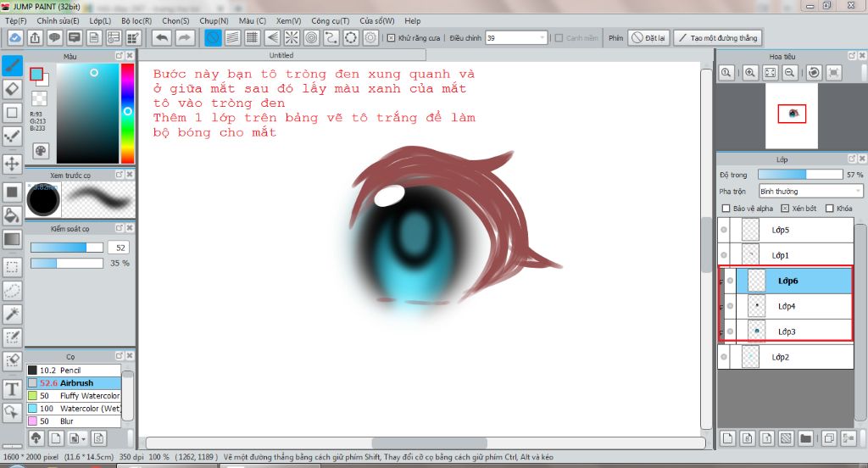This screenshot has width=868, height=468.
Task: Select the Dot tool with dotted line icon
Action: pos(12,136)
